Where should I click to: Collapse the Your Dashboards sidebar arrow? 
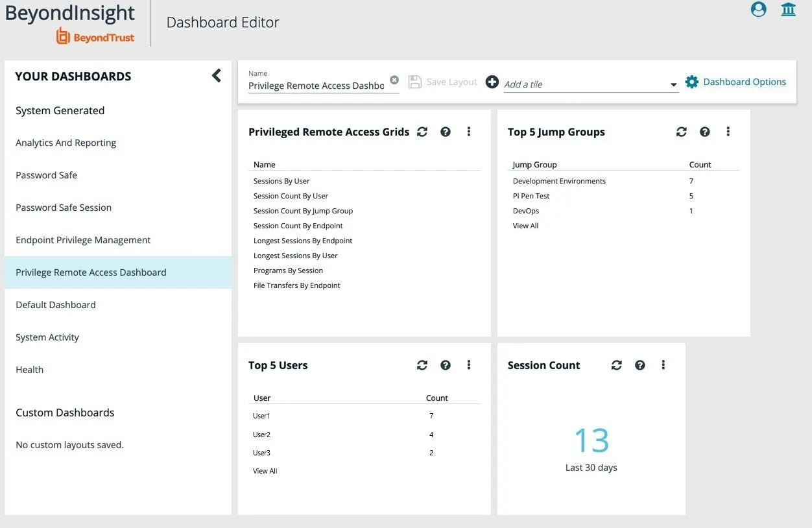pos(217,76)
